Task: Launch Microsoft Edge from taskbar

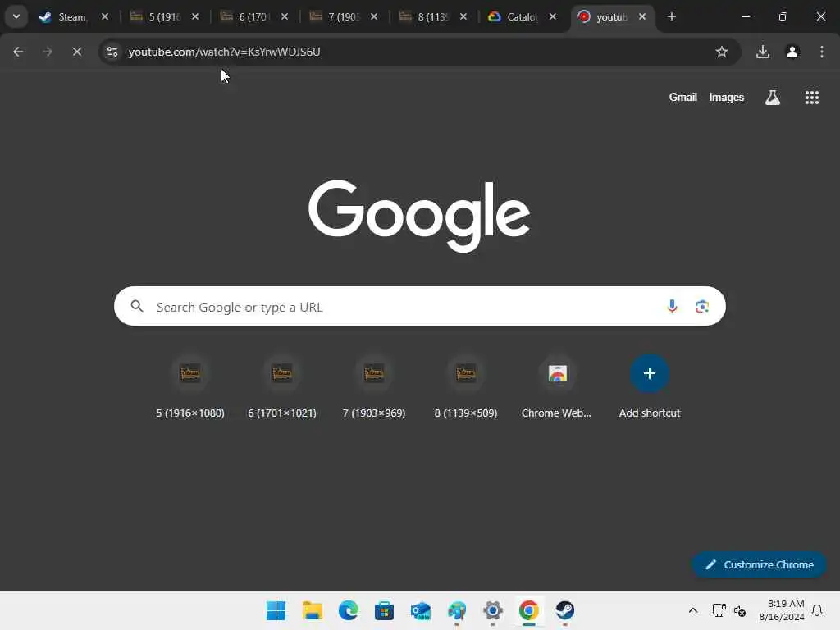Action: [348, 610]
